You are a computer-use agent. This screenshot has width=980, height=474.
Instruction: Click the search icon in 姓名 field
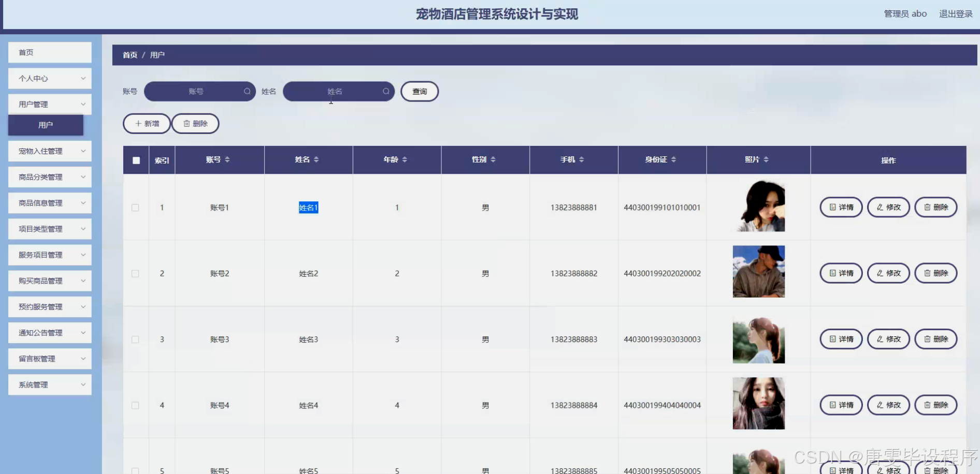click(x=386, y=92)
